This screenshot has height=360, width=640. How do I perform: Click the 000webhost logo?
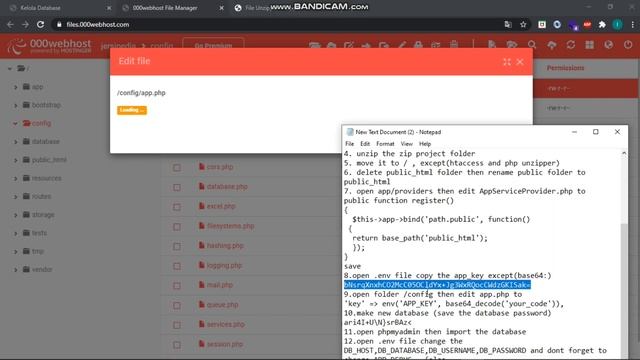(50, 46)
